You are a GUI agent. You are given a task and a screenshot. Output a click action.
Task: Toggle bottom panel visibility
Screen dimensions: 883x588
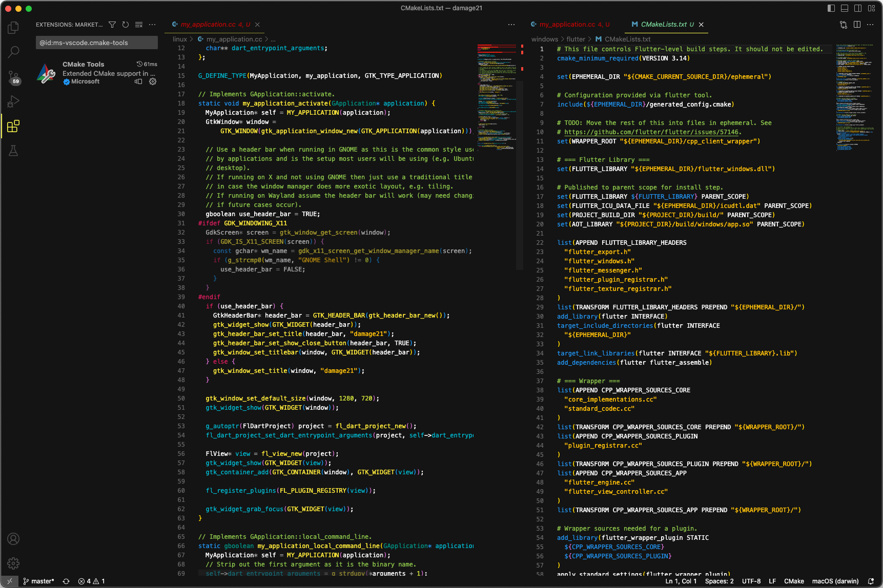point(845,8)
